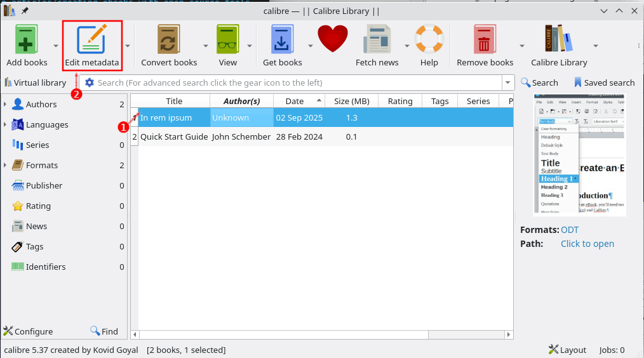Open the View book icon
Image resolution: width=644 pixels, height=358 pixels.
pyautogui.click(x=227, y=40)
